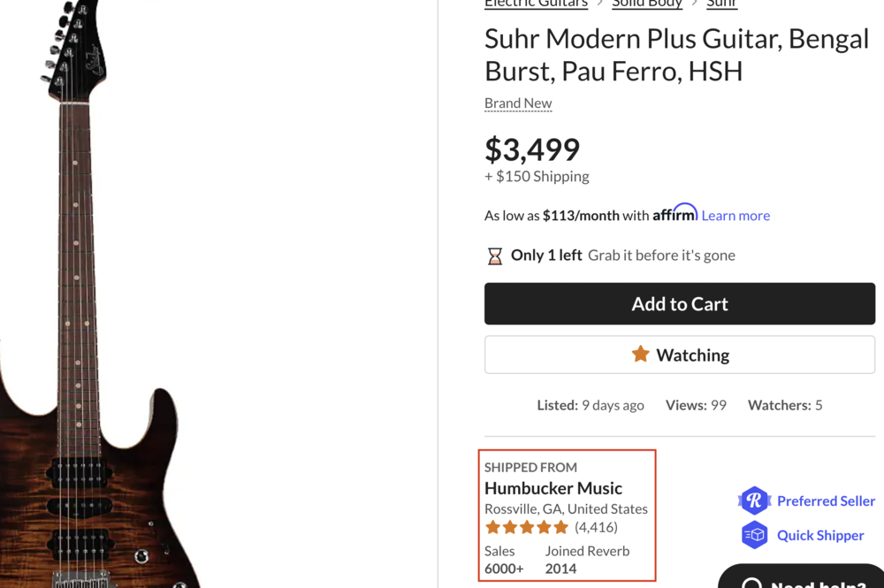Open the Affirm Learn more link
This screenshot has width=884, height=588.
point(735,216)
